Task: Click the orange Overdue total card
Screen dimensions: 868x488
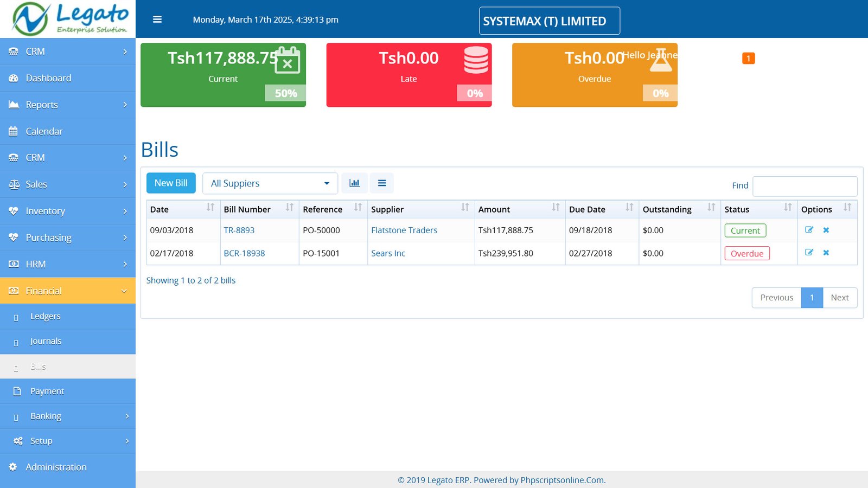Action: point(595,75)
